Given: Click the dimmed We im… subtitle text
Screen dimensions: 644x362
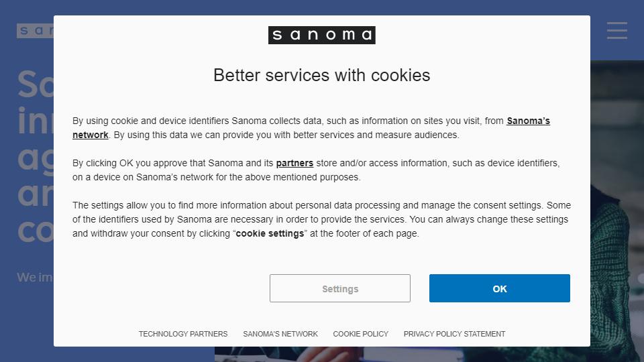Looking at the screenshot, I should pyautogui.click(x=35, y=278).
